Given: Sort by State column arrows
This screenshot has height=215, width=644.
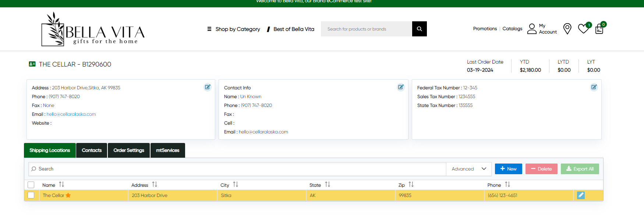Looking at the screenshot, I should pyautogui.click(x=328, y=184).
